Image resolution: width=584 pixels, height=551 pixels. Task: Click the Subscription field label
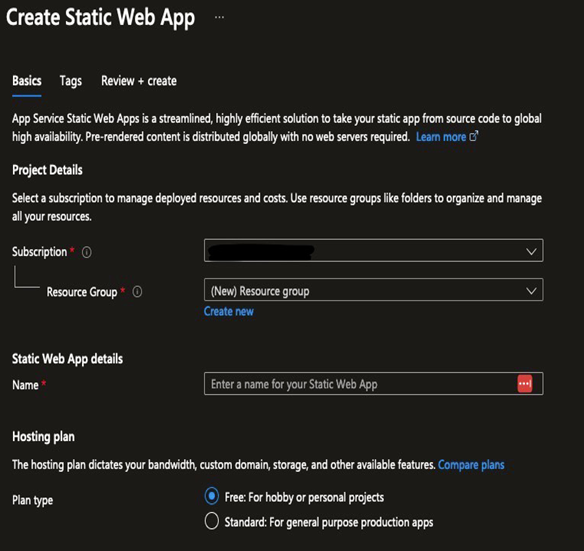(39, 252)
